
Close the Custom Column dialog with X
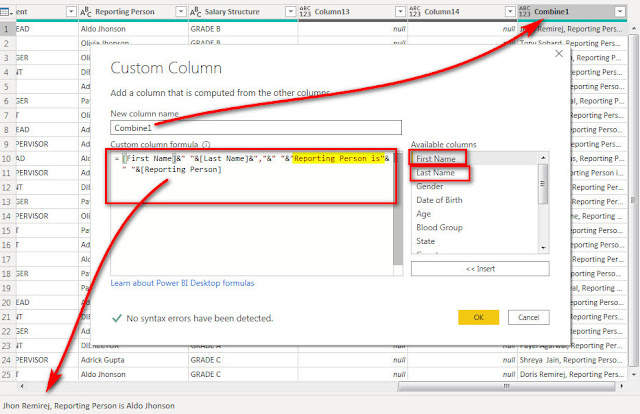[x=559, y=54]
